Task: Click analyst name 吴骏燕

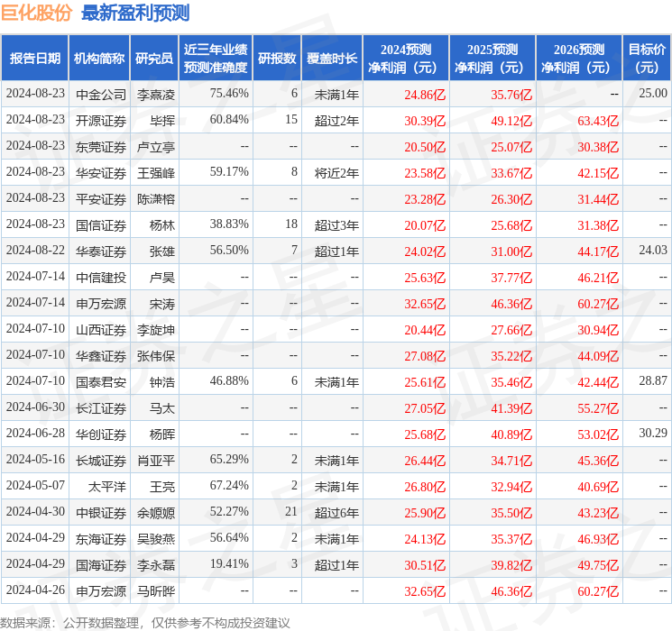Action: click(156, 539)
